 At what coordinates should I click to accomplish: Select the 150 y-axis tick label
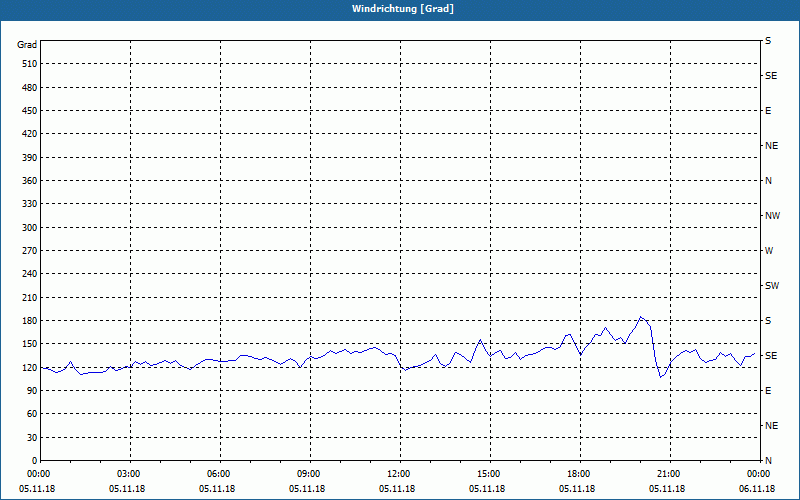click(x=30, y=344)
